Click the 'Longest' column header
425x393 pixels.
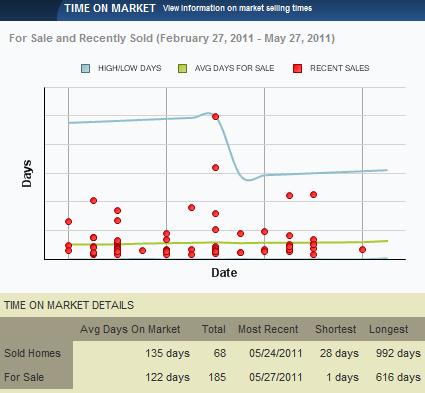389,329
